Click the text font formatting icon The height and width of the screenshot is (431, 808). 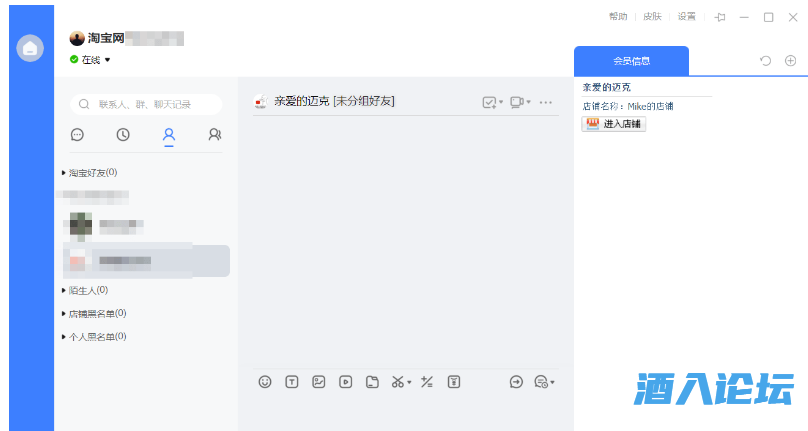coord(292,381)
